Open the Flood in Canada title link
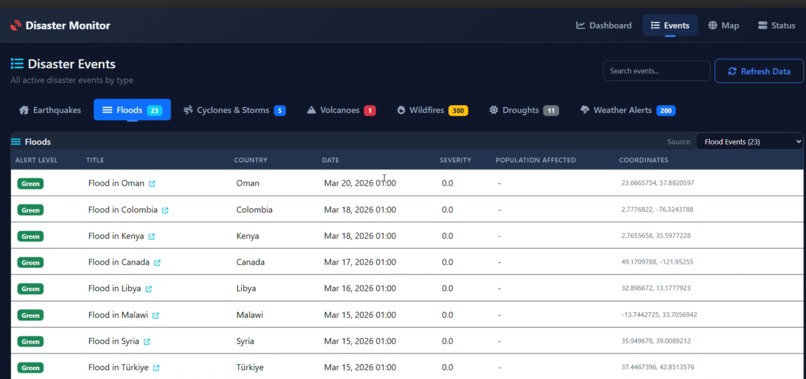The height and width of the screenshot is (379, 806). point(119,262)
